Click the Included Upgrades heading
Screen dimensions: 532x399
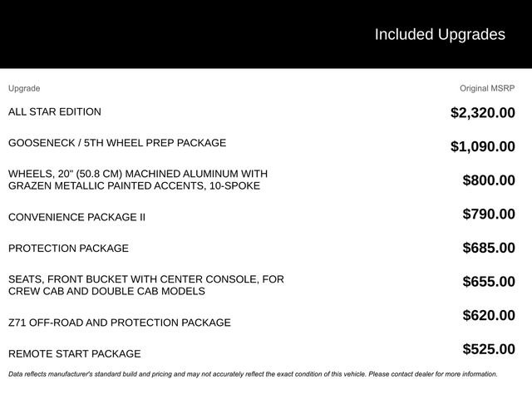[x=439, y=34]
